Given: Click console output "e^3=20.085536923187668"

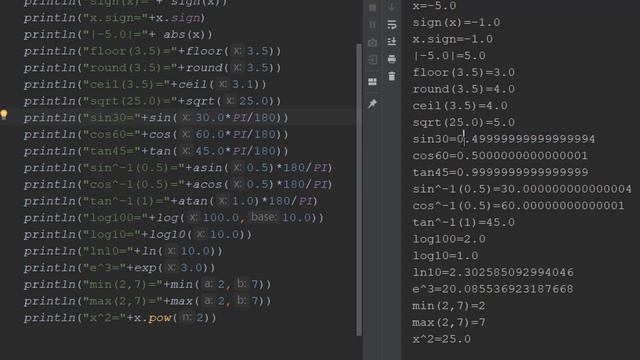Looking at the screenshot, I should [493, 289].
